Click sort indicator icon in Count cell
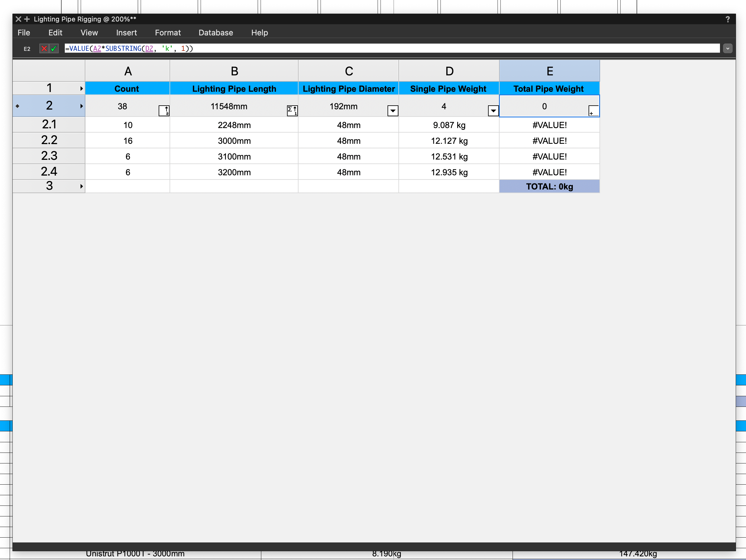Viewport: 746px width, 560px height. (164, 110)
